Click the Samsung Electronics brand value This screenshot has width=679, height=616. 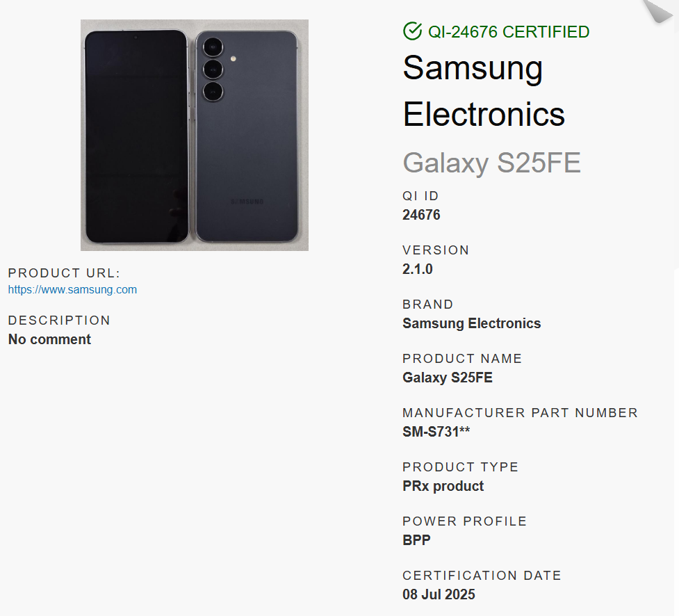(x=472, y=323)
